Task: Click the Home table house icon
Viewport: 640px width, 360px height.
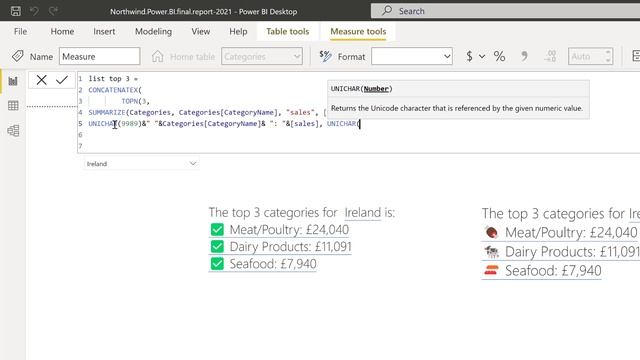Action: [158, 56]
